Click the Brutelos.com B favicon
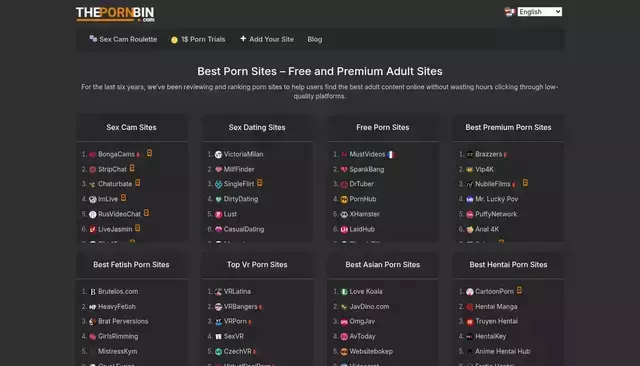The width and height of the screenshot is (640, 366). pyautogui.click(x=93, y=292)
